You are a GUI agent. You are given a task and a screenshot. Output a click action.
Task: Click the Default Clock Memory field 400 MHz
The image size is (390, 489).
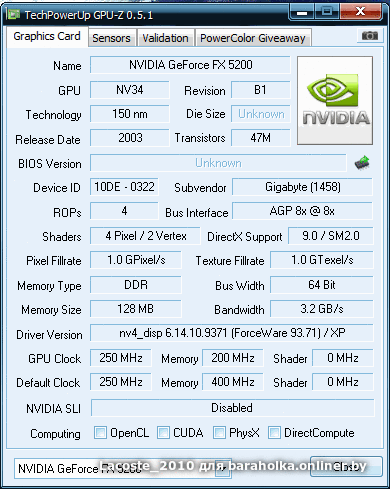point(233,382)
